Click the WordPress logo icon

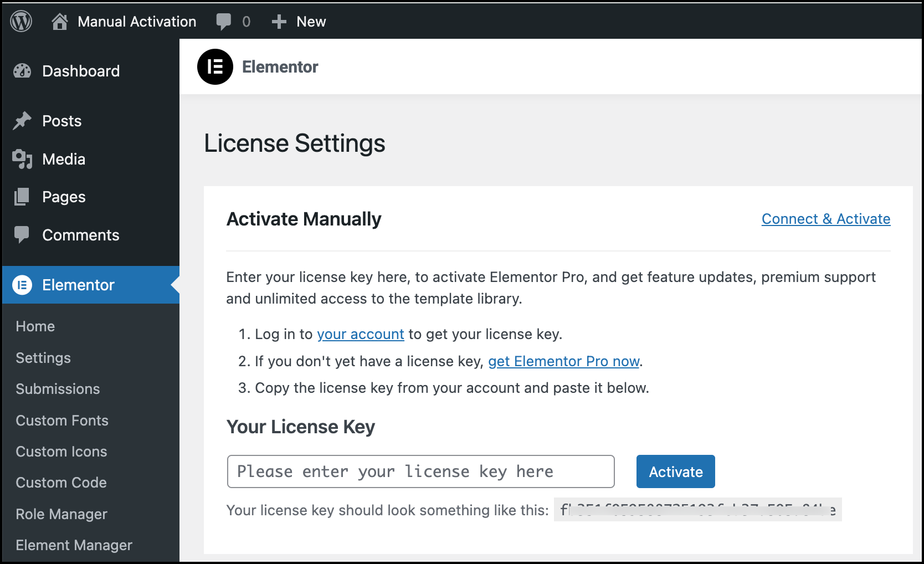click(x=21, y=22)
